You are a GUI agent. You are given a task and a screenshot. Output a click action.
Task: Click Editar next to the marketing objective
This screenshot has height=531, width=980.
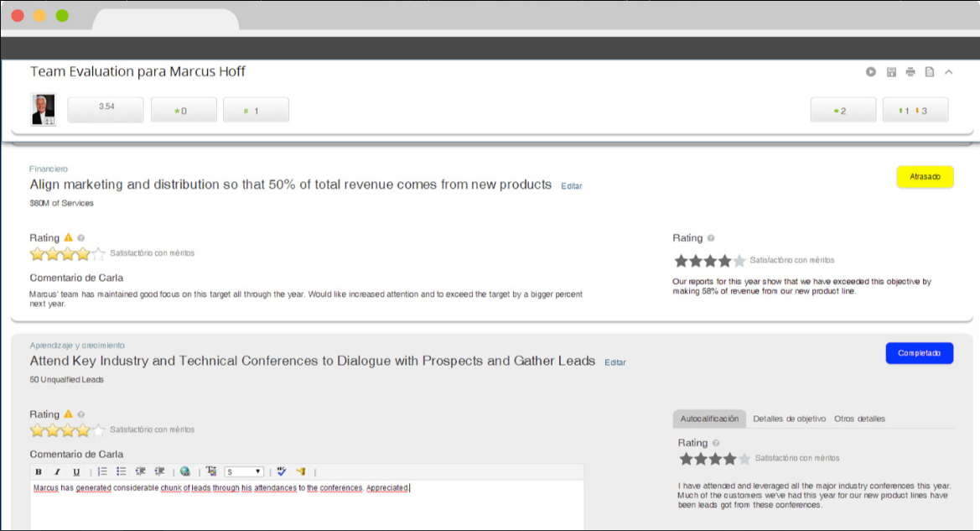click(x=571, y=185)
